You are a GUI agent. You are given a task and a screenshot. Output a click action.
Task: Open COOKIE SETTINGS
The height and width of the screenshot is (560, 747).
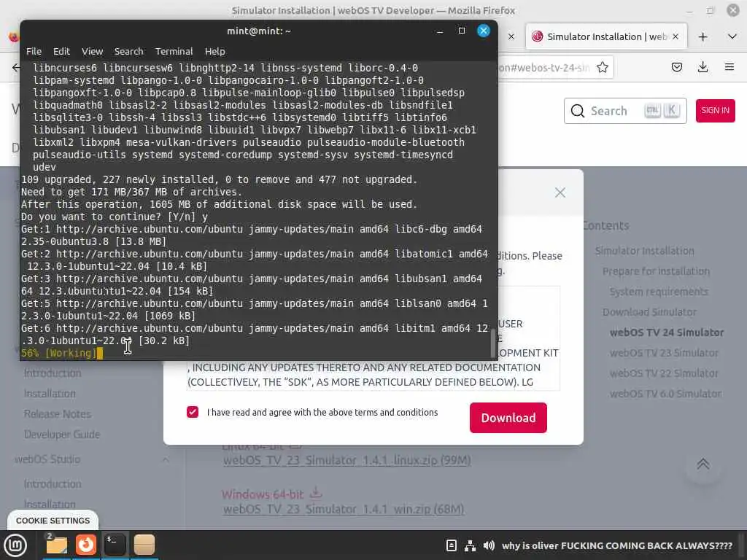click(53, 521)
